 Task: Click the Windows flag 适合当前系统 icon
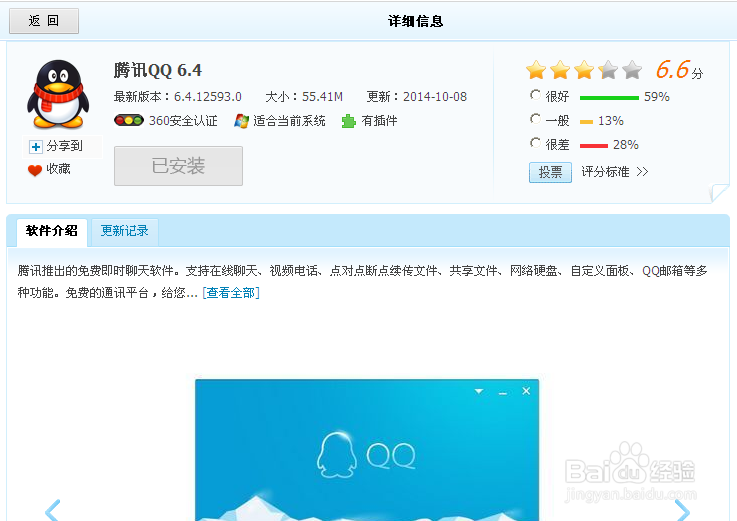coord(241,121)
